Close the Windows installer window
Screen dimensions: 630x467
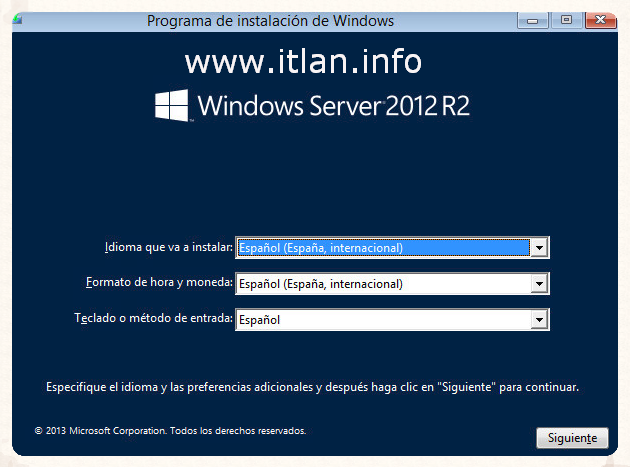[600, 19]
